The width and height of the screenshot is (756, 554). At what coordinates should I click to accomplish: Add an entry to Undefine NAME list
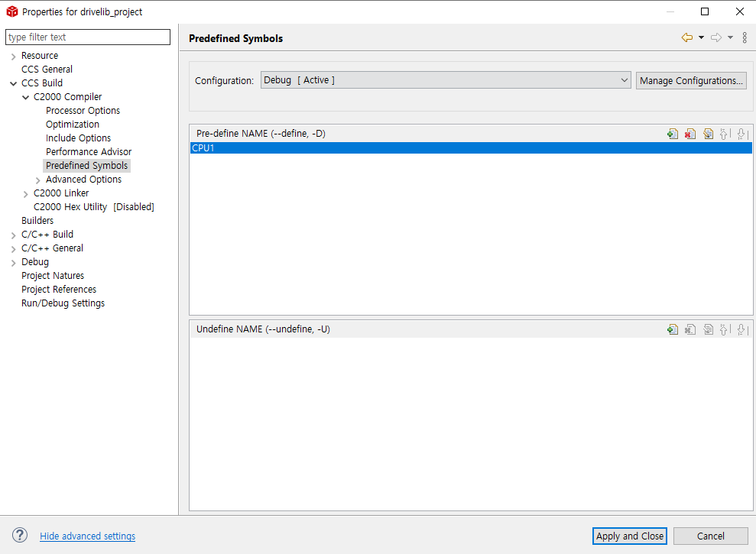click(x=673, y=329)
